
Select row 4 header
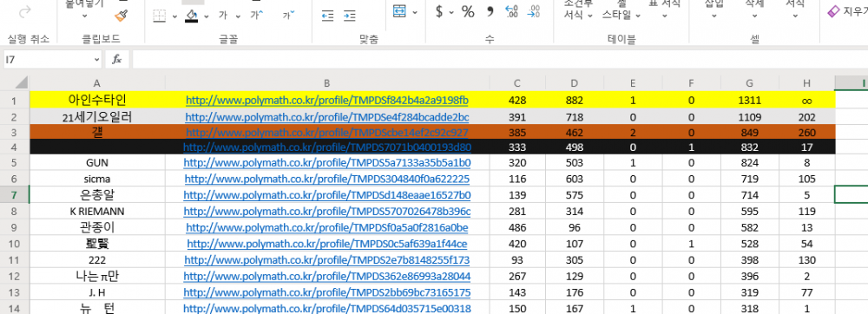(15, 147)
